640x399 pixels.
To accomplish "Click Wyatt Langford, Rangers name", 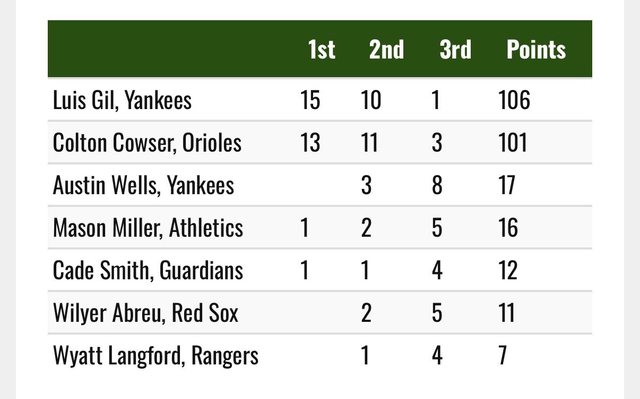I will (156, 355).
